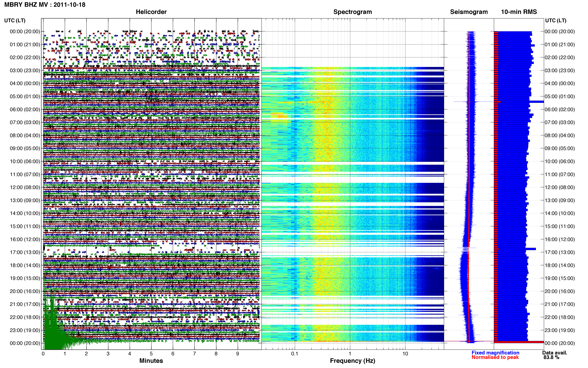Image resolution: width=588 pixels, height=368 pixels.
Task: Click the right 21:00 (17:00) time label
Action: [560, 304]
